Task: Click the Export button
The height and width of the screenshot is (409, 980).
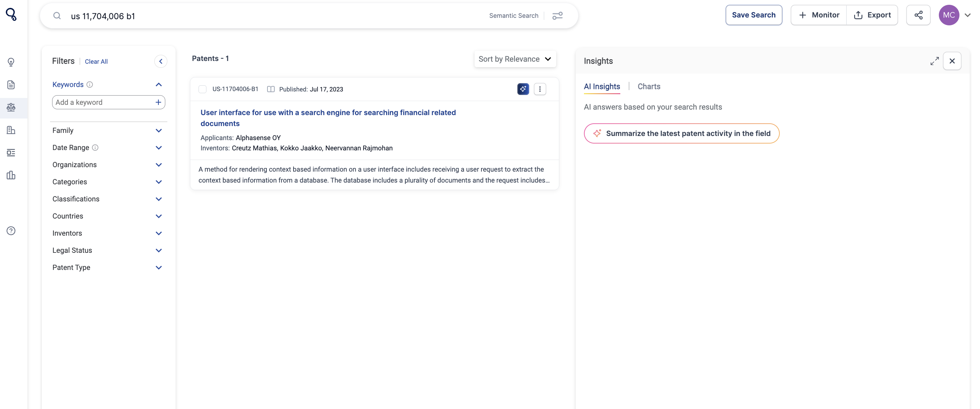Action: point(872,15)
